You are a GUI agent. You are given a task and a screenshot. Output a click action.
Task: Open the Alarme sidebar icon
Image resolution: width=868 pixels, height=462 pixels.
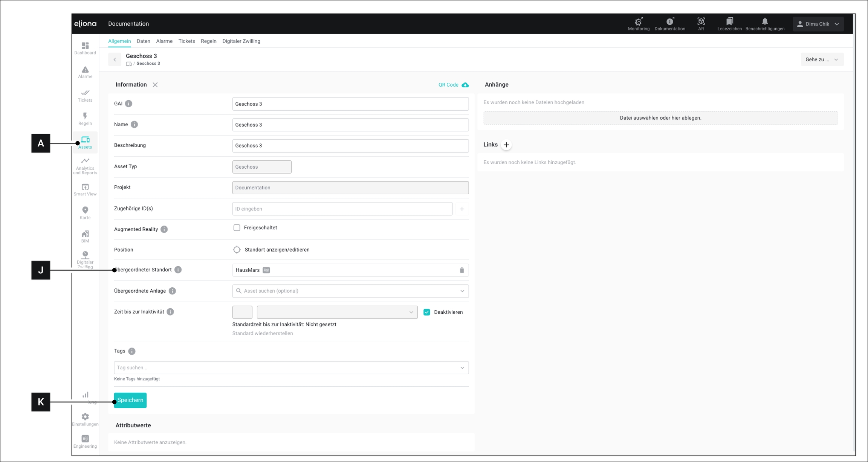point(85,72)
